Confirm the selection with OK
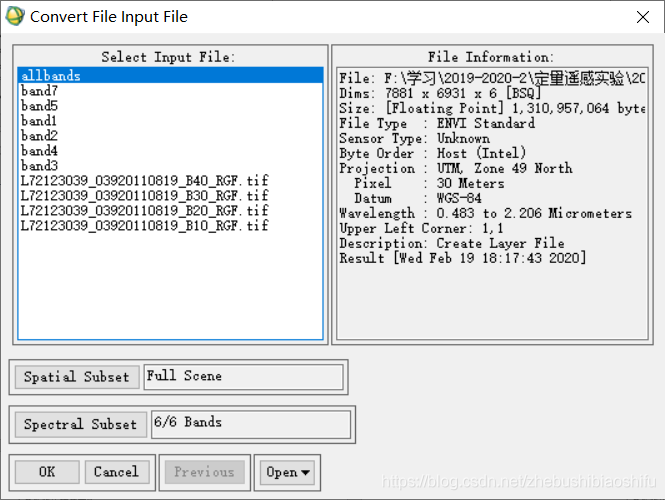665x500 pixels. [x=47, y=472]
